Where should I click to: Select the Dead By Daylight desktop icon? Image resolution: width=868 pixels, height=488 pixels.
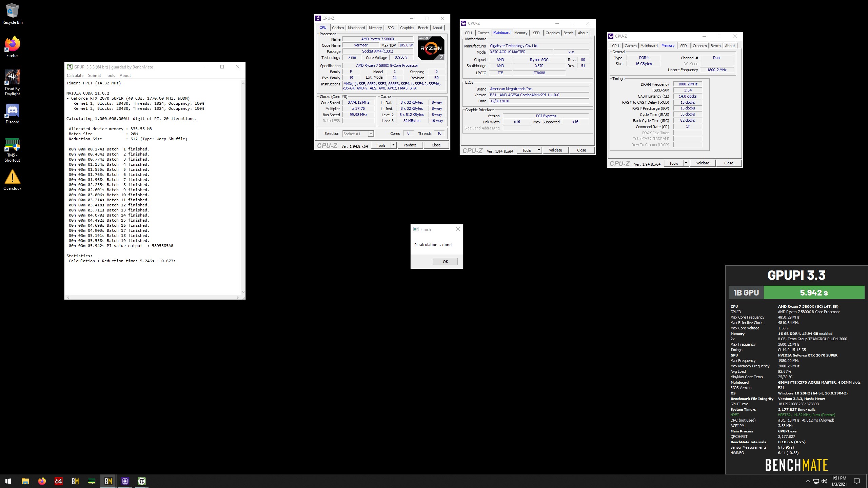point(13,83)
